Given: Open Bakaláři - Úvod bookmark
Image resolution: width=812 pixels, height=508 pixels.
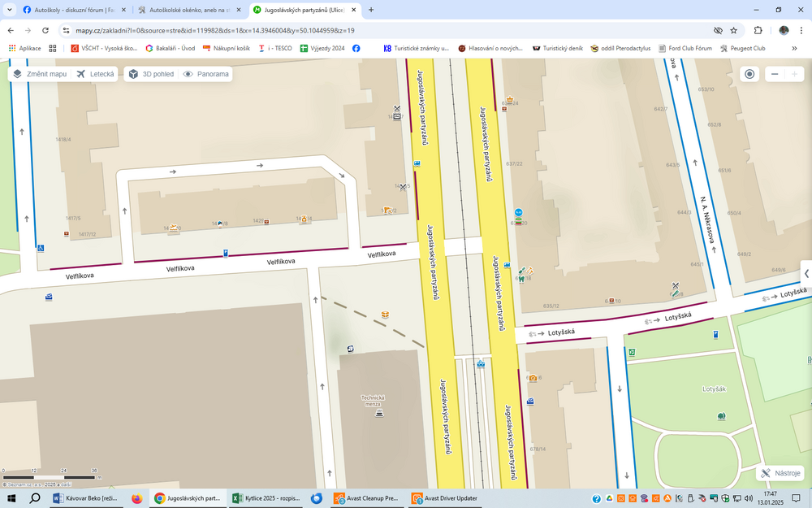Looking at the screenshot, I should pyautogui.click(x=170, y=48).
